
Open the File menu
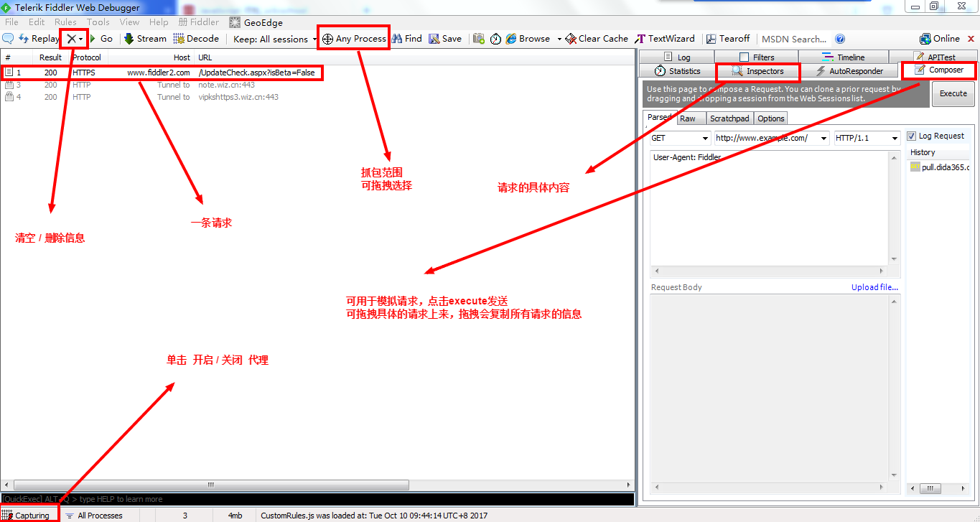coord(11,22)
